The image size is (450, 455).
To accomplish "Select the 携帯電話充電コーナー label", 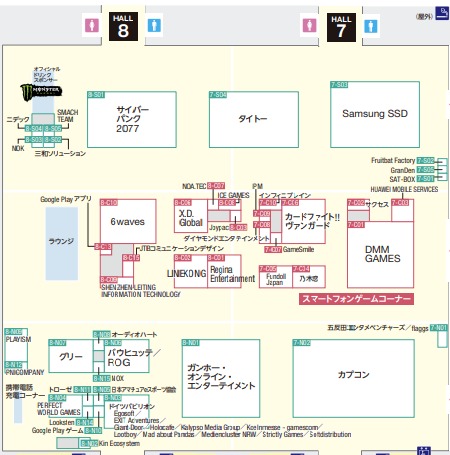I will [25, 391].
